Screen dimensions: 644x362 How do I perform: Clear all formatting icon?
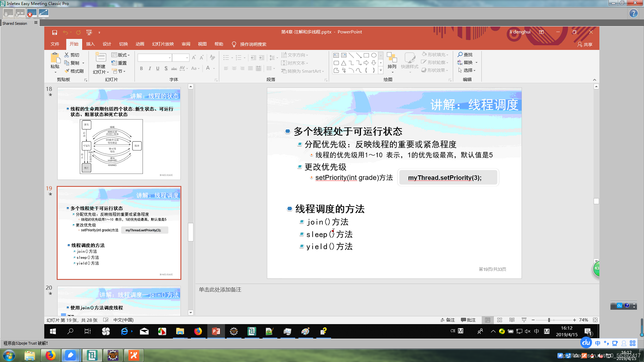pyautogui.click(x=212, y=58)
